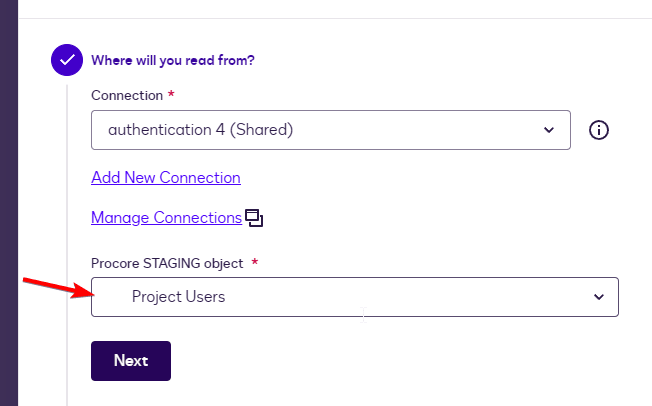Expand the Procore STAGING object chevron
This screenshot has width=652, height=406.
pos(599,297)
